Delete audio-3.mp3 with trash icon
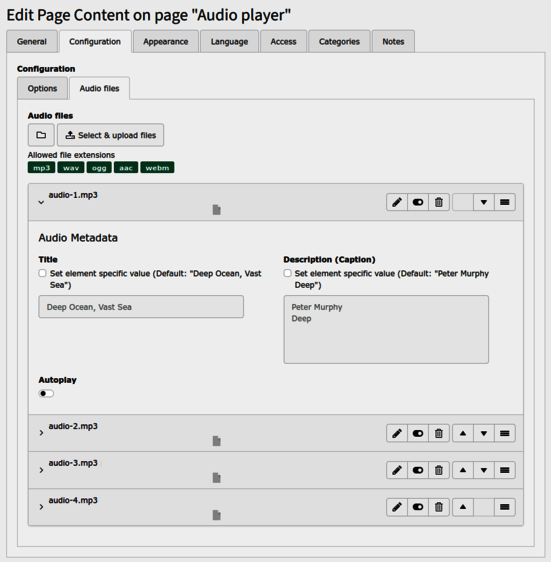The image size is (551, 562). pos(438,470)
